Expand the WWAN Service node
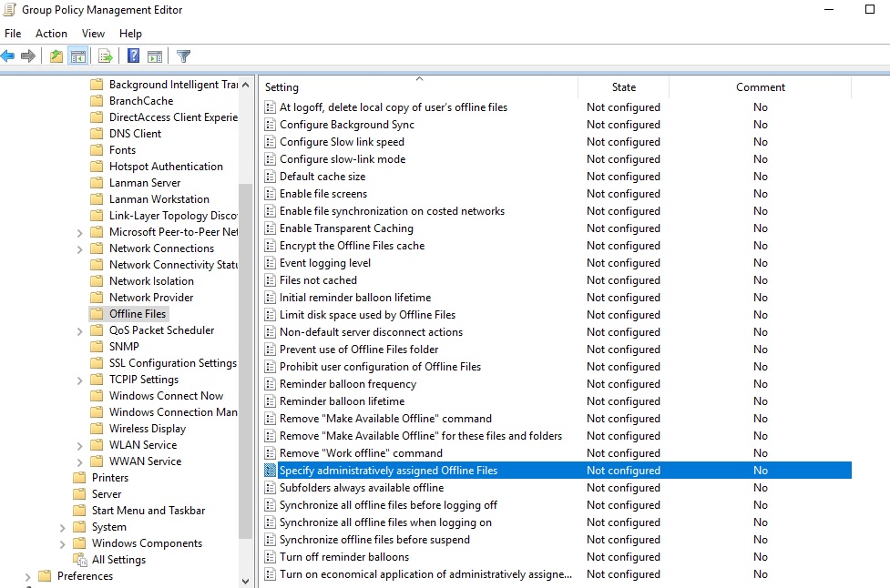Viewport: 890px width, 588px height. (79, 462)
